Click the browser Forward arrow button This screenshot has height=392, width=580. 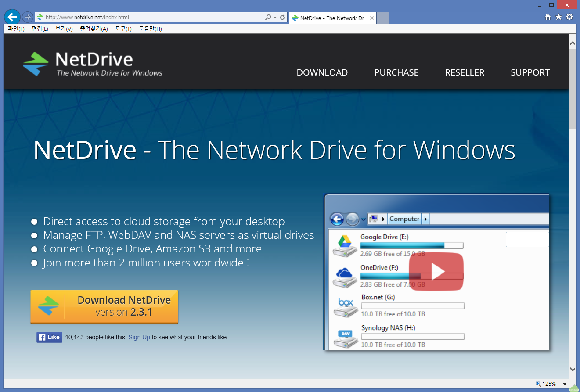coord(27,17)
